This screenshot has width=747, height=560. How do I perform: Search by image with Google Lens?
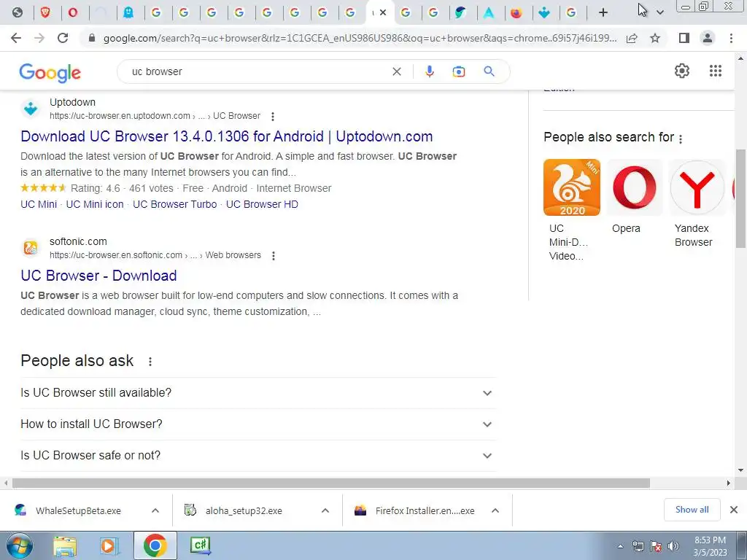tap(458, 71)
